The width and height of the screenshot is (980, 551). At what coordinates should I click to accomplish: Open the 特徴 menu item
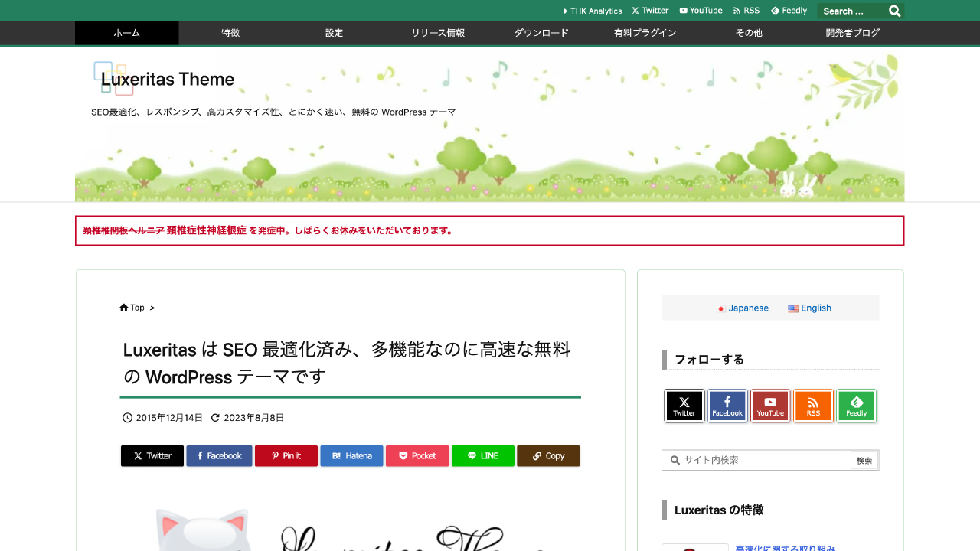(x=230, y=33)
